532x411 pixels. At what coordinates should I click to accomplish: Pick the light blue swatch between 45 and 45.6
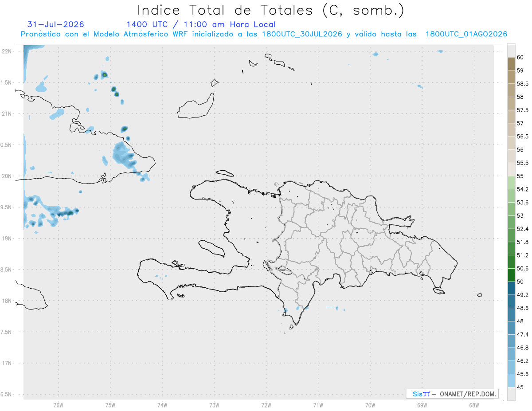[511, 381]
